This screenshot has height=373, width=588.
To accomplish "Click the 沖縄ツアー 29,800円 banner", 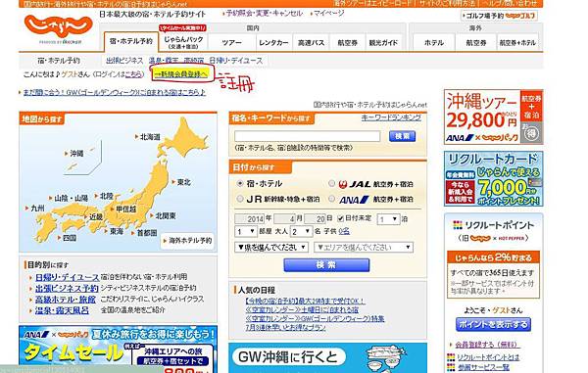I will click(x=494, y=117).
